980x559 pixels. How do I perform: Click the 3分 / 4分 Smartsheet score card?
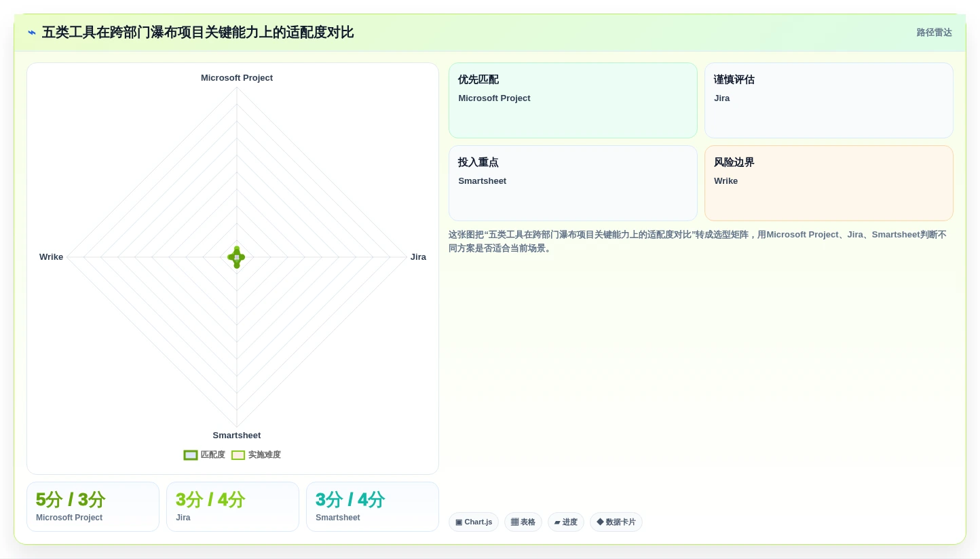373,507
